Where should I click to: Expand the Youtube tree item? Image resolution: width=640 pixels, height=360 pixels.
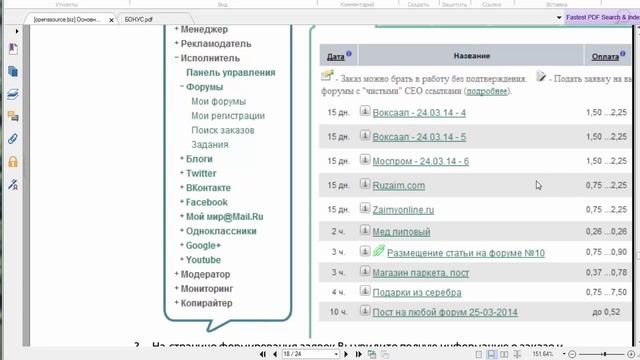(182, 259)
